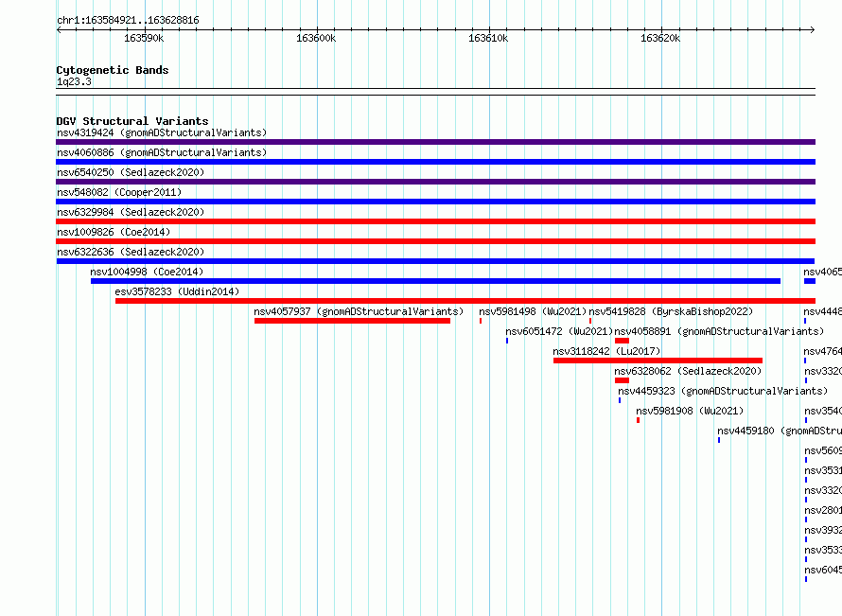Screen dimensions: 842x616
Task: Open the truncated nsv3531 label
Action: tap(823, 470)
